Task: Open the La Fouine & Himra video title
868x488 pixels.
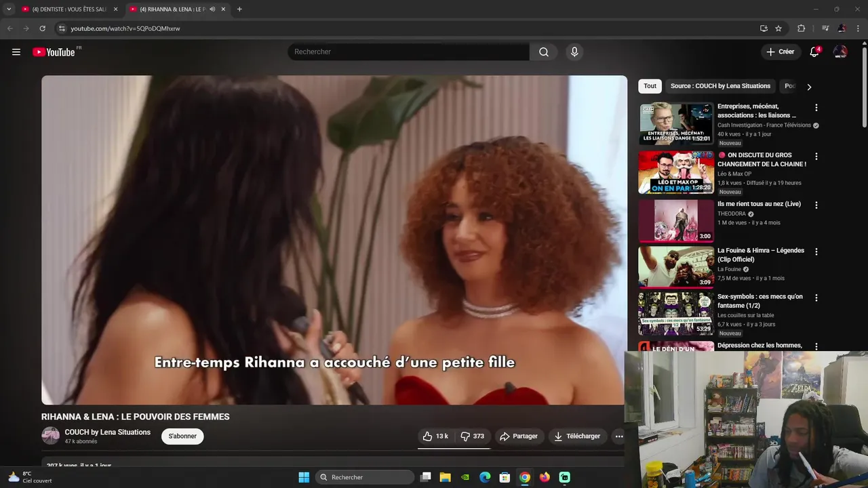Action: click(761, 255)
